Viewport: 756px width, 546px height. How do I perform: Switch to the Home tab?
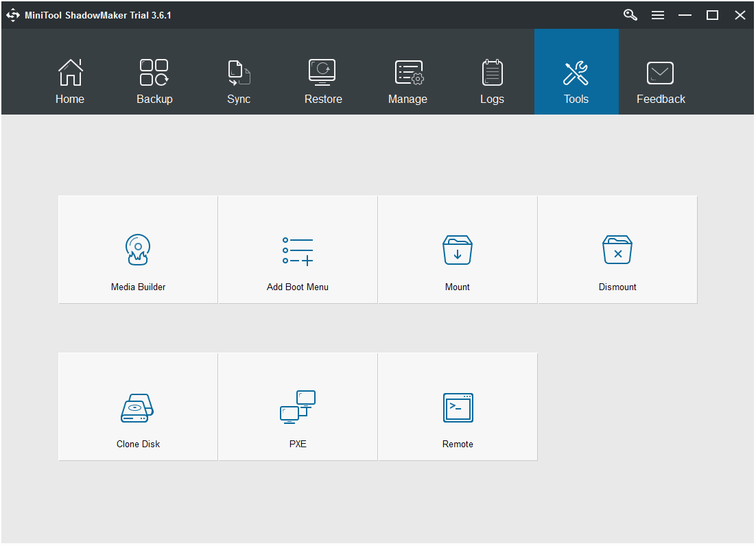tap(70, 81)
